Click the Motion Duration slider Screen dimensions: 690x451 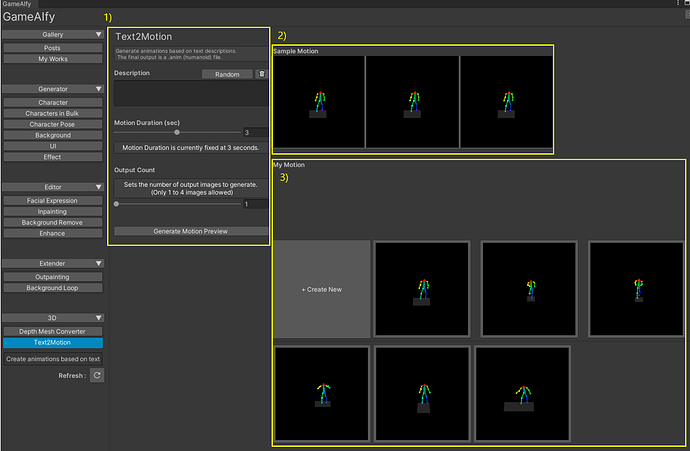[x=177, y=131]
